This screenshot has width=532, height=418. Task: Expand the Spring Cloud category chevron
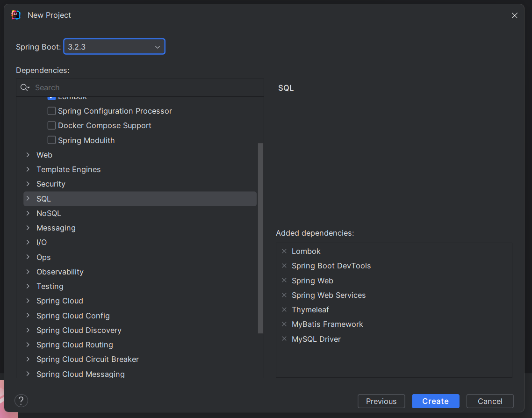[x=28, y=301]
